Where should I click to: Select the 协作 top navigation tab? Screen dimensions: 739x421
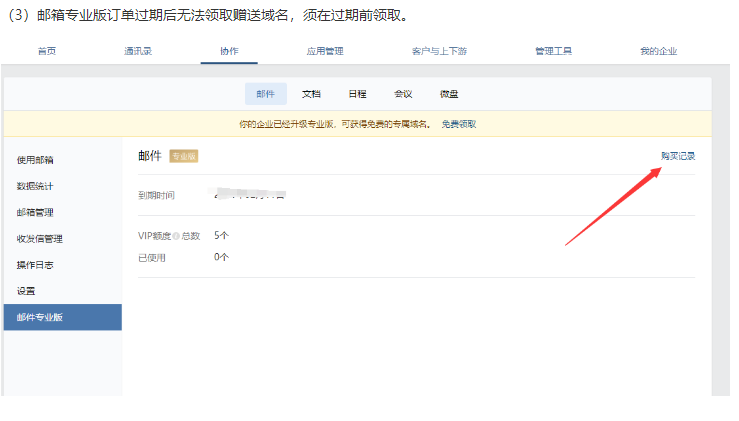coord(229,51)
